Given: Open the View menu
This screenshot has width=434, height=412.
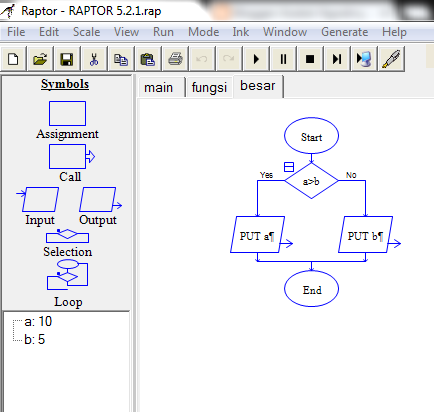Looking at the screenshot, I should [x=126, y=32].
